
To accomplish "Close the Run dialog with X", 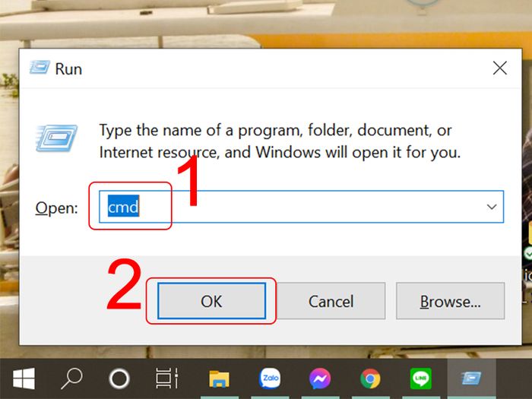I will coord(500,68).
